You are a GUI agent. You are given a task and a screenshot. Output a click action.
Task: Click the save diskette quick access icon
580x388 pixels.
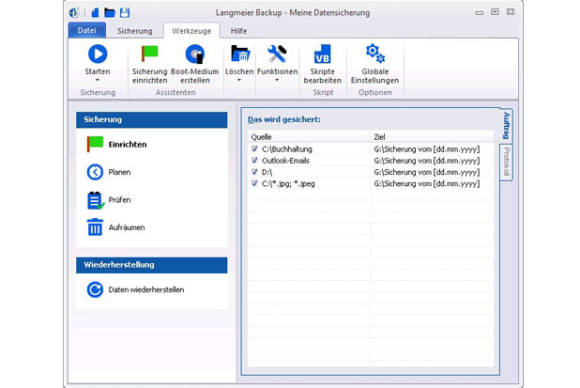click(125, 13)
